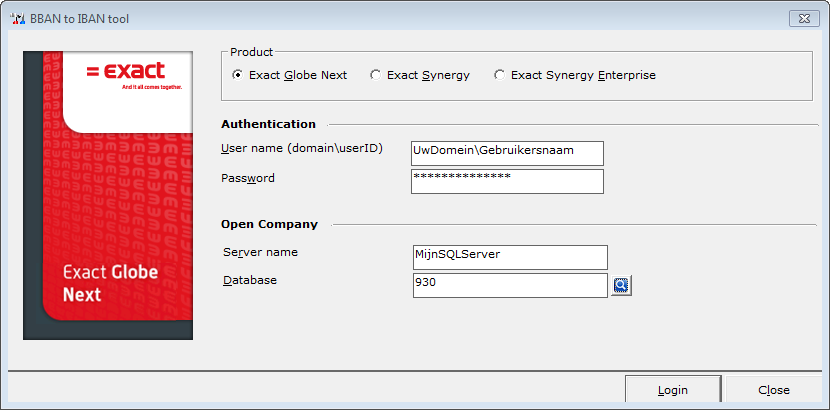Click into the masked Password field
The image size is (830, 410).
507,181
